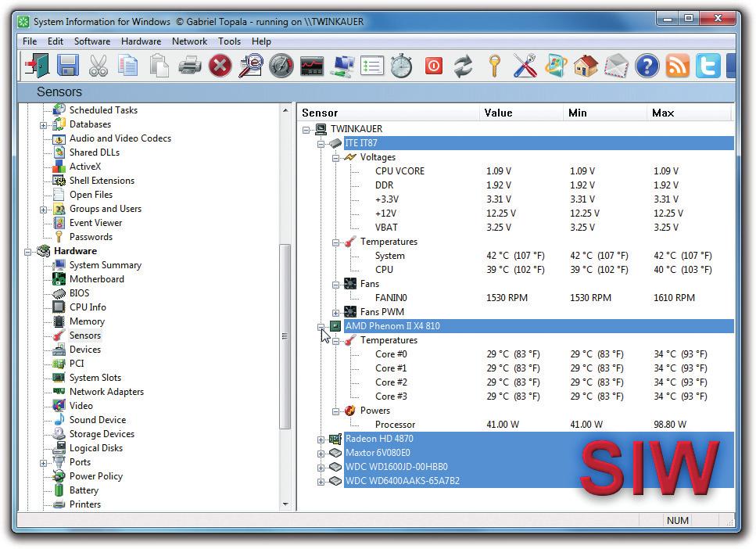Viewport: 756px width, 549px height.
Task: Collapse the Hardware tree section
Action: tap(28, 252)
